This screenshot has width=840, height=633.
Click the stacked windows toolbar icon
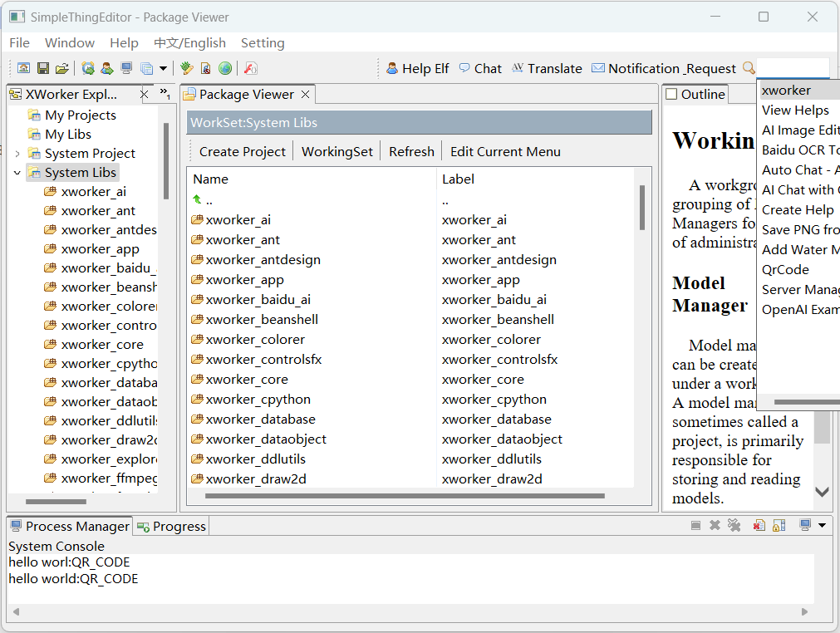146,68
